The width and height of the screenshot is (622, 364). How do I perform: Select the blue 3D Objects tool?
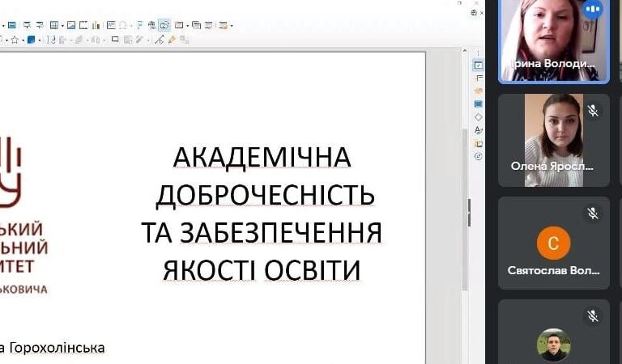[x=31, y=40]
